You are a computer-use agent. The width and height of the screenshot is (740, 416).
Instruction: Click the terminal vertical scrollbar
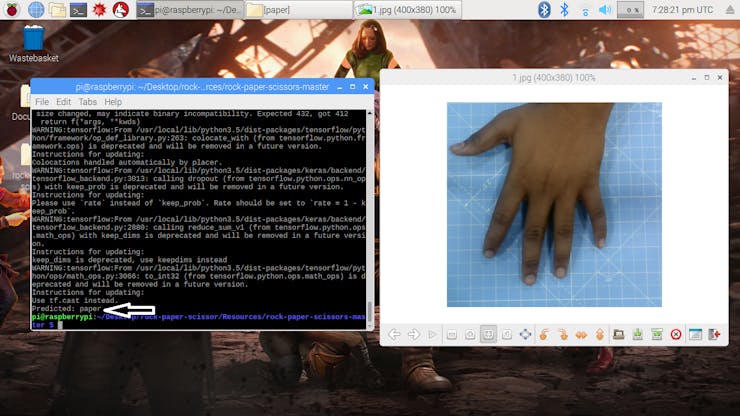pyautogui.click(x=370, y=219)
